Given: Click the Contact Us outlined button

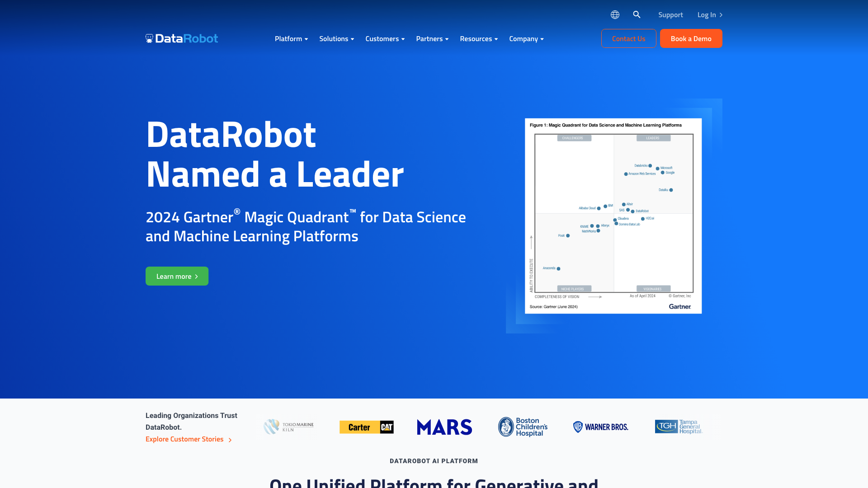Looking at the screenshot, I should click(x=628, y=38).
